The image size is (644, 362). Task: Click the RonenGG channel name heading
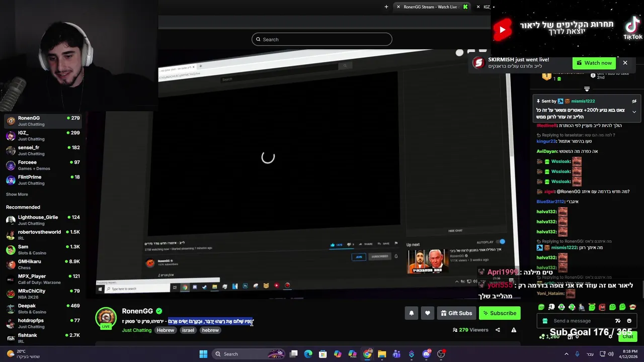(x=137, y=311)
